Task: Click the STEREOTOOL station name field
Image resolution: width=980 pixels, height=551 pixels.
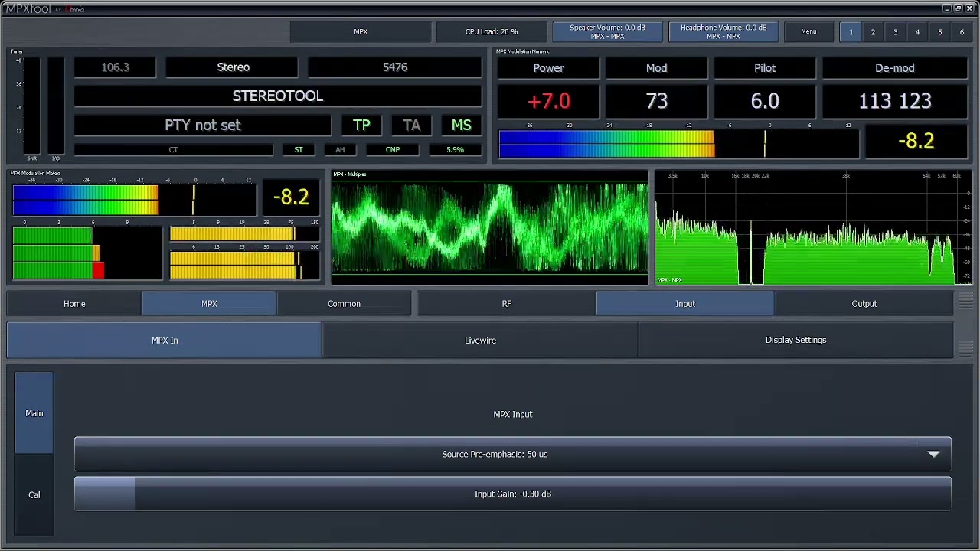Action: (277, 96)
